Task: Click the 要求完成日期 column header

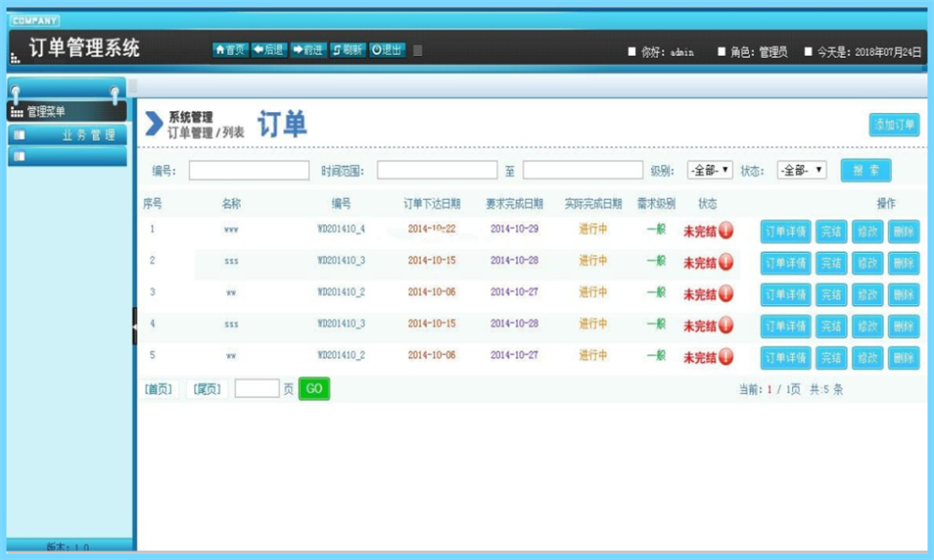Action: click(514, 203)
